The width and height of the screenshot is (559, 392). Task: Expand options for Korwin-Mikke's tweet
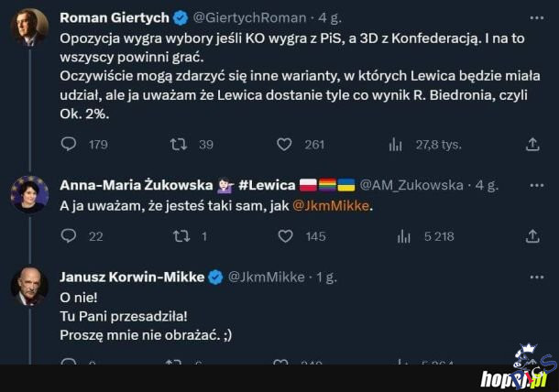click(x=536, y=277)
